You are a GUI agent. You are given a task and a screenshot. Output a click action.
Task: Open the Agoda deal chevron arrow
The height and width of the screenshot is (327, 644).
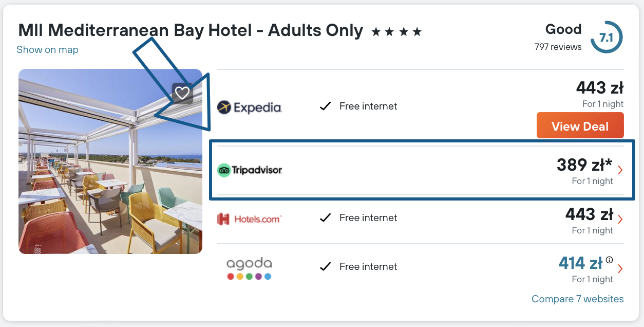[620, 268]
